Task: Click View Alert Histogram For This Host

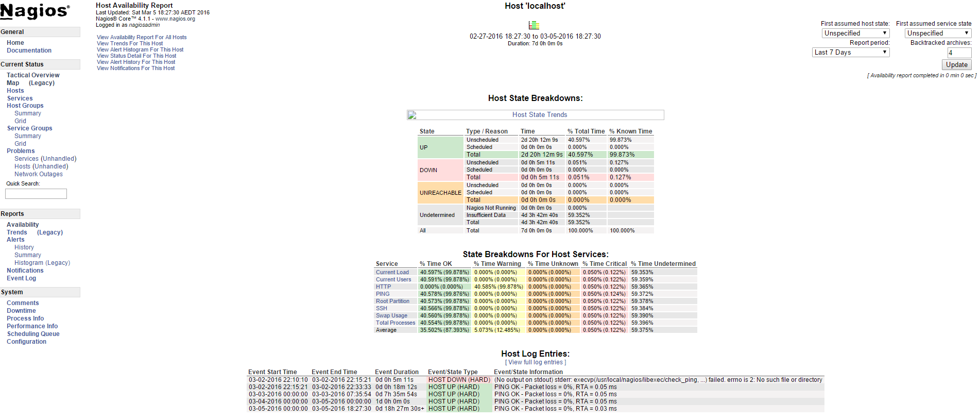Action: 140,49
